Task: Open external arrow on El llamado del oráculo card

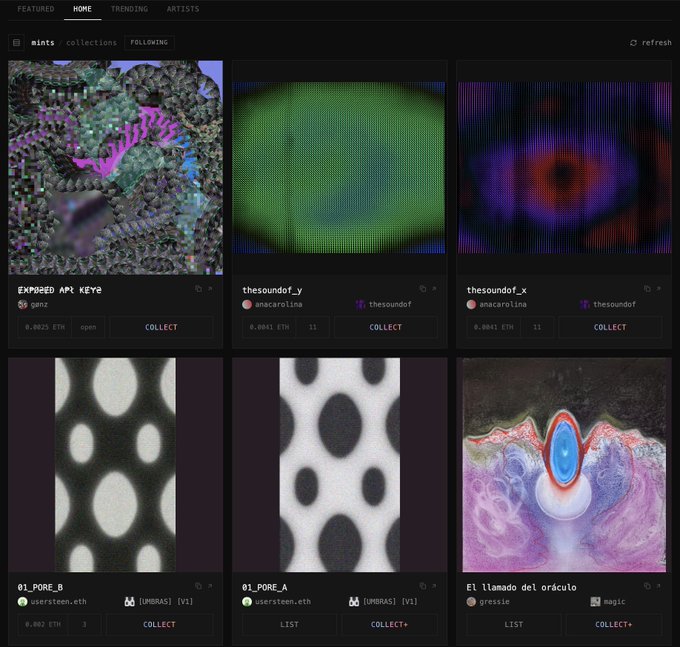Action: click(659, 586)
